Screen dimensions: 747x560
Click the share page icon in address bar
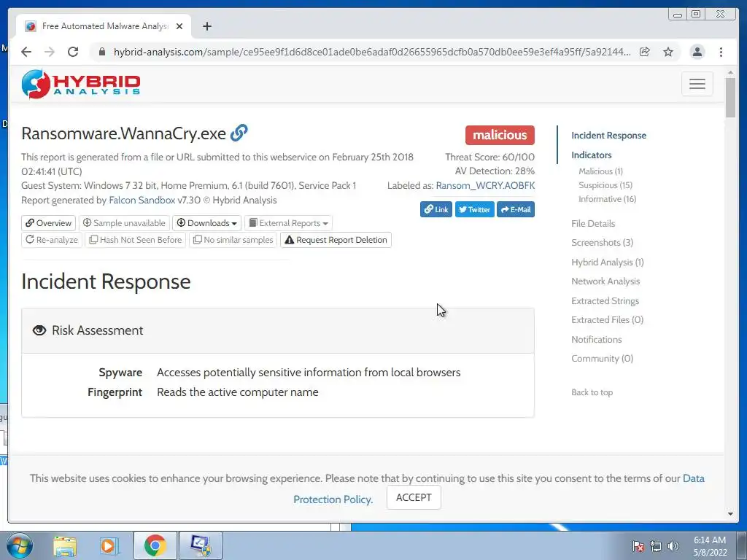point(645,52)
